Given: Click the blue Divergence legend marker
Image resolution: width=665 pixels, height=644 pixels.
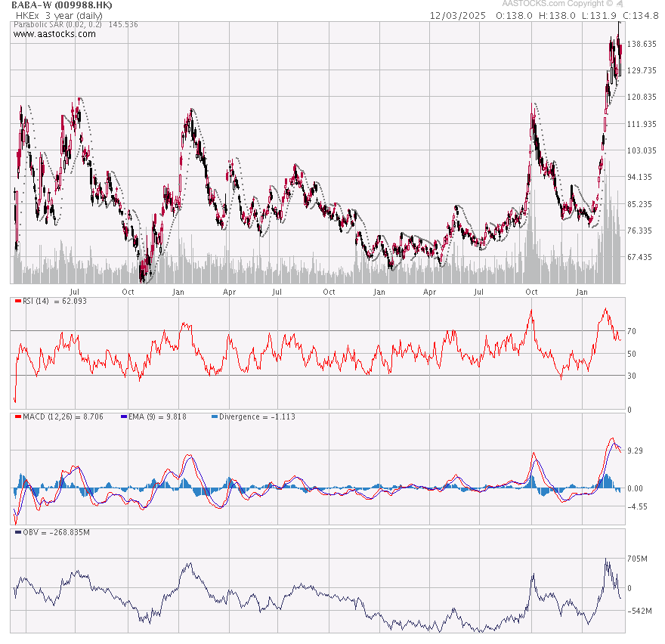Looking at the screenshot, I should pos(214,416).
